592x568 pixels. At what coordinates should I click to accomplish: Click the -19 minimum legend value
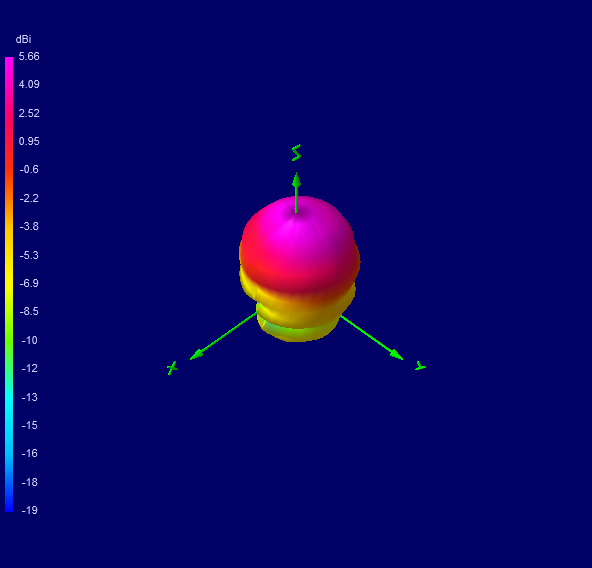click(x=29, y=510)
